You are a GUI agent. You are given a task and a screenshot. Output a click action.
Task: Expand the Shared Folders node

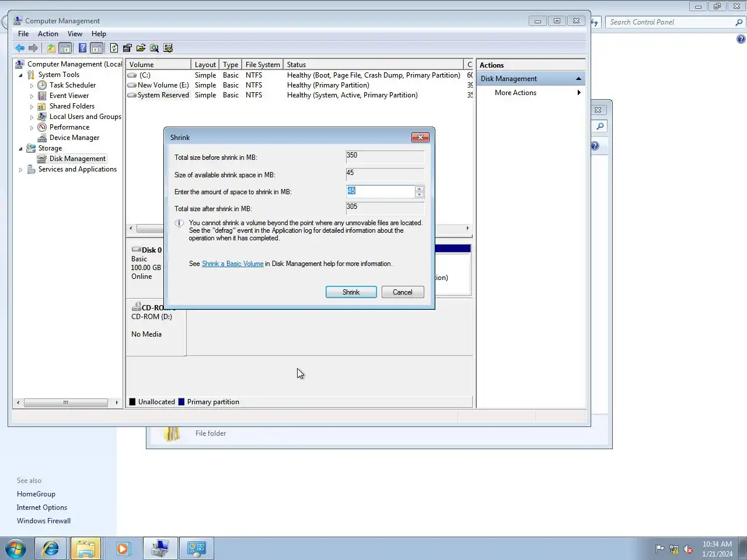32,107
